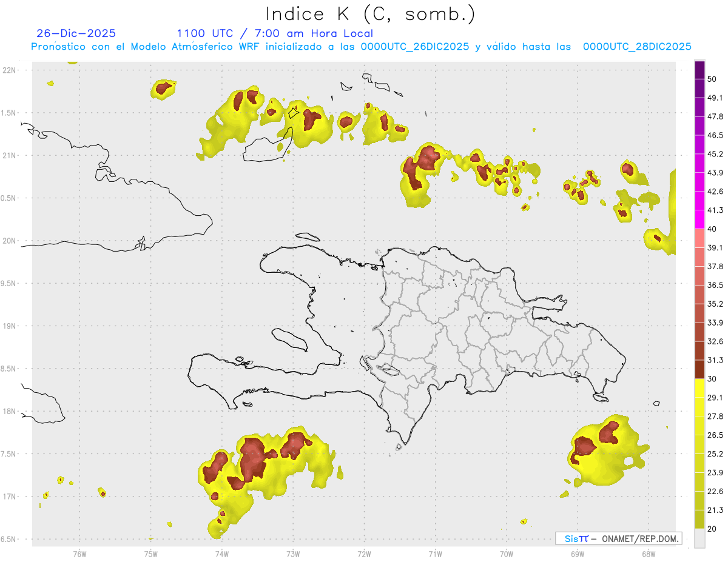
Task: Click the "40" color scale label
Action: (712, 229)
